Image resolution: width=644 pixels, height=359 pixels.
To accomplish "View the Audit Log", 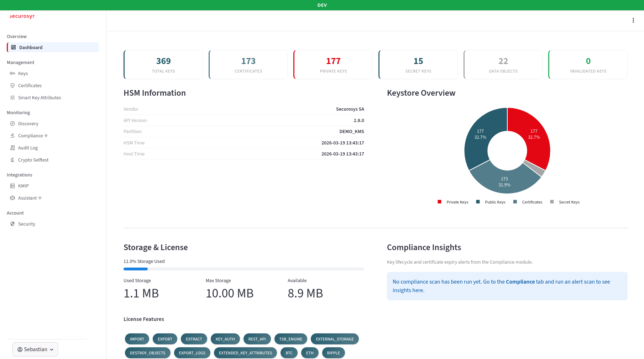I will 27,148.
